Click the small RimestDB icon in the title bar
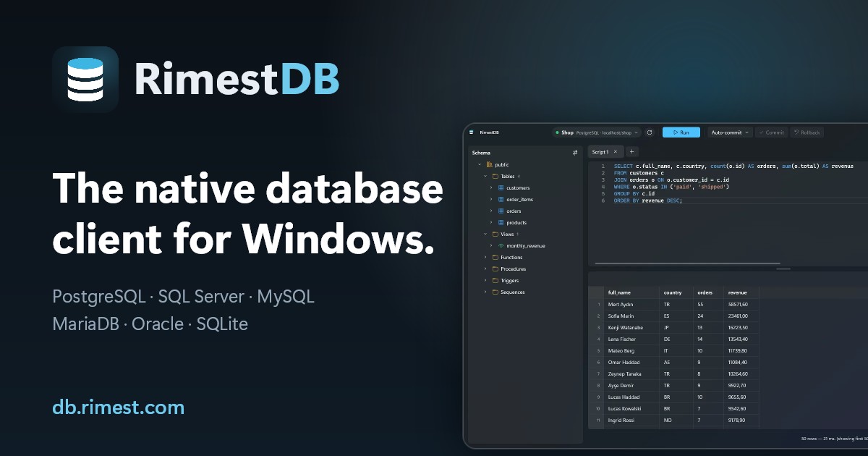868x456 pixels. (x=472, y=132)
